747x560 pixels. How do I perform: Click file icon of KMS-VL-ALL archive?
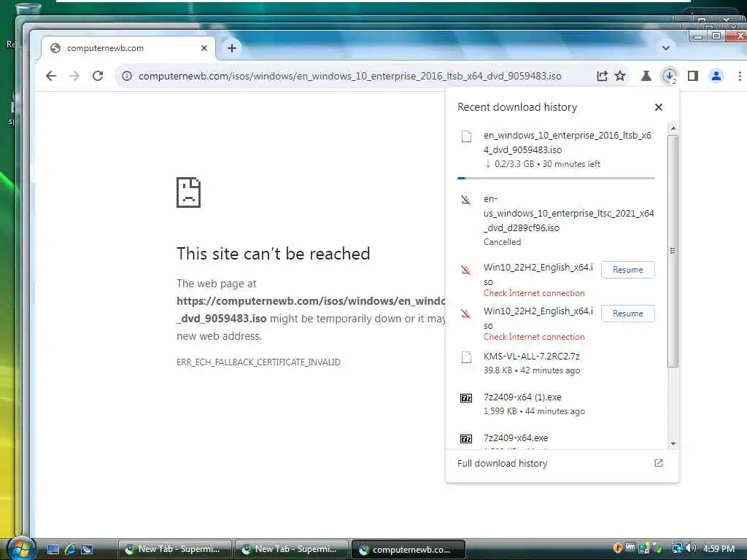pyautogui.click(x=466, y=357)
